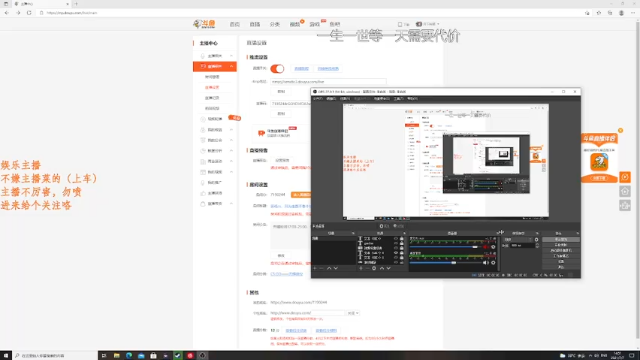
Task: Switch to the 分类 tab on Douyu
Action: pos(275,24)
